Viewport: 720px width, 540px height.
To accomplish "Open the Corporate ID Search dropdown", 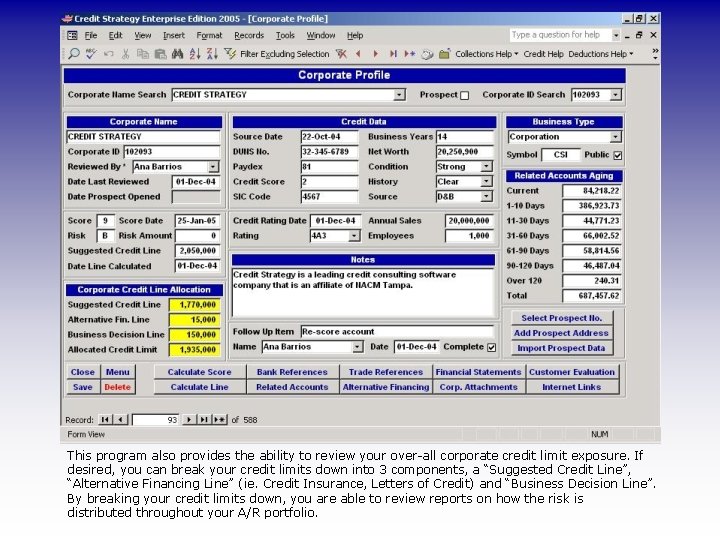I will (x=616, y=95).
